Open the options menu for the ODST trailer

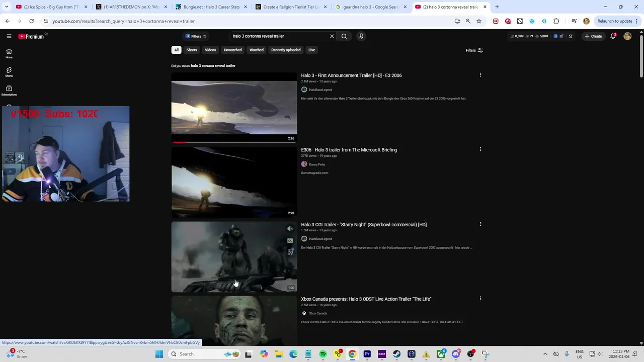pyautogui.click(x=480, y=299)
